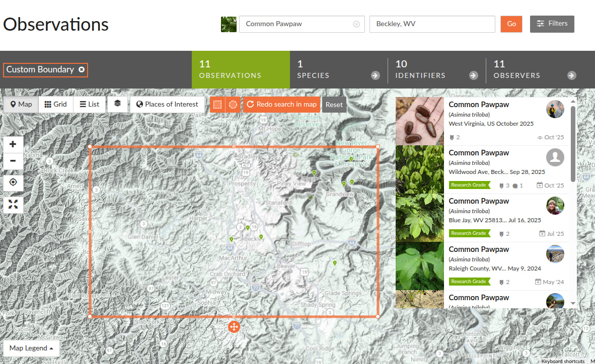Open the Filters panel
Screen dimensions: 595x364
(552, 24)
